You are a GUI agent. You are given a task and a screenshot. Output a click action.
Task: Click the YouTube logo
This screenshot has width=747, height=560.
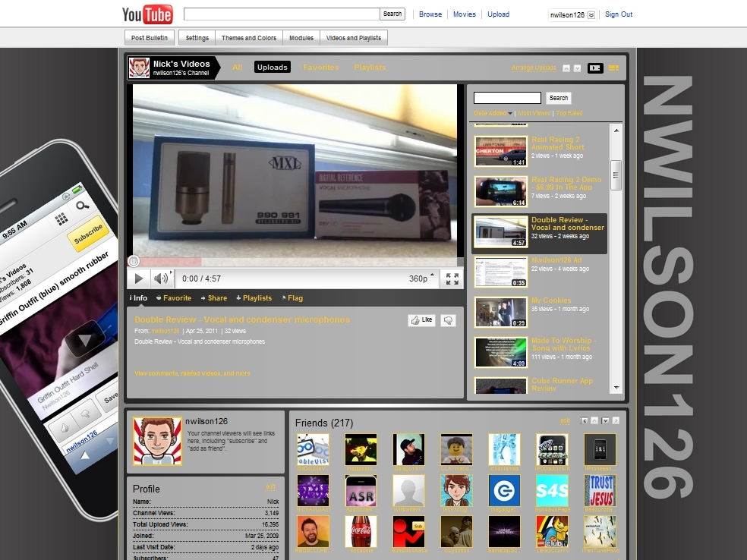(147, 14)
